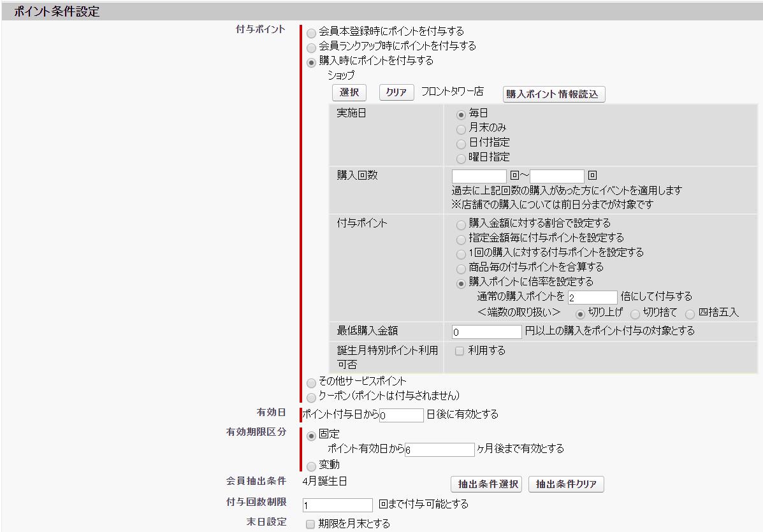Click 抽出条件選択 button
Viewport: 763px width, 532px height.
[486, 484]
